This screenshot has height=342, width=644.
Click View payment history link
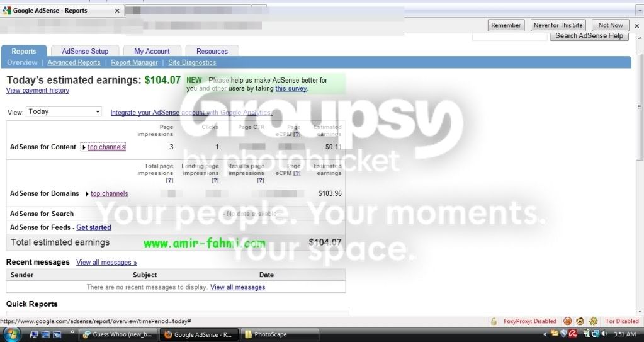click(38, 91)
